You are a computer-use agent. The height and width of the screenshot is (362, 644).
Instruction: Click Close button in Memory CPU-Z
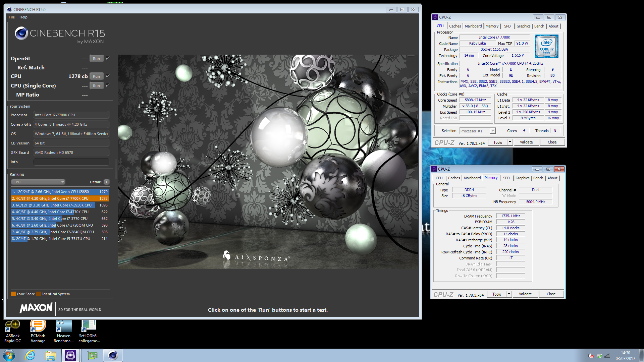coord(551,294)
